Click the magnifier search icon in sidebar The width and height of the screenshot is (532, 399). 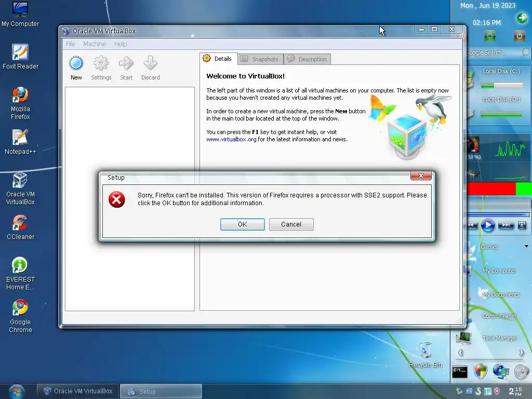pos(525,52)
